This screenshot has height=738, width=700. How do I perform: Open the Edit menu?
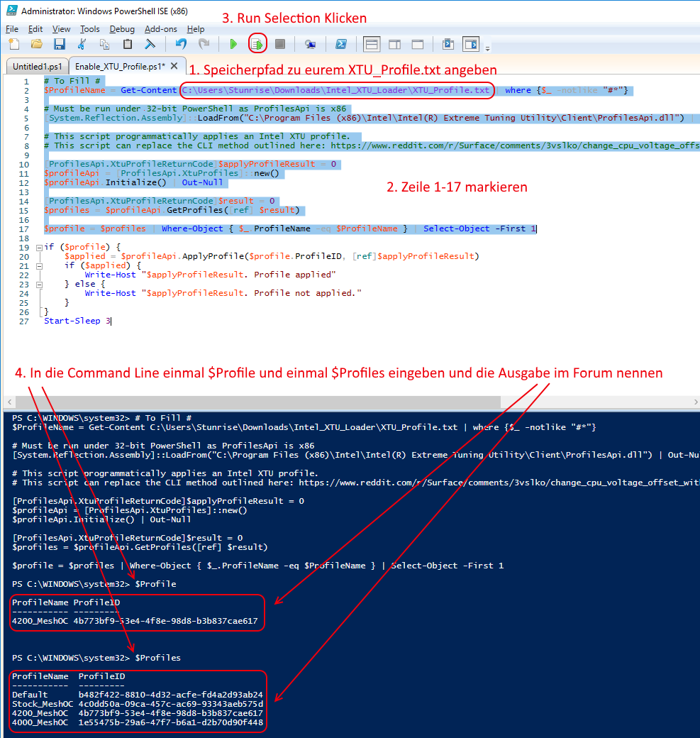(35, 29)
